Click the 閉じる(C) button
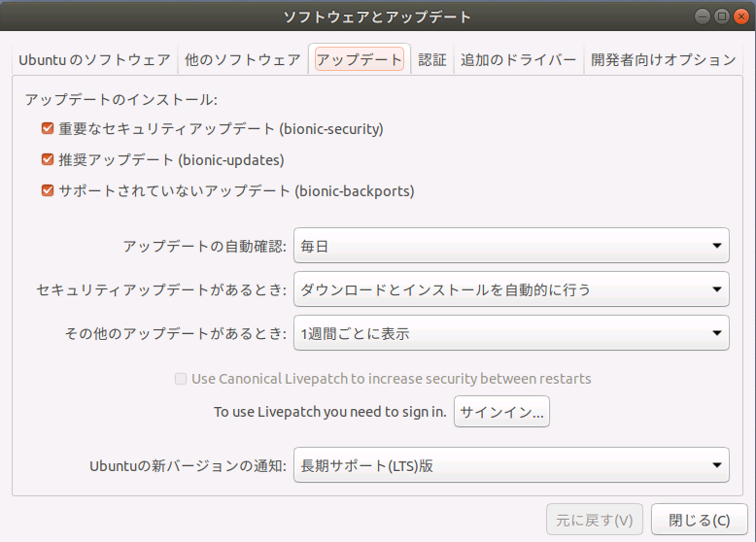The width and height of the screenshot is (756, 542). [699, 520]
